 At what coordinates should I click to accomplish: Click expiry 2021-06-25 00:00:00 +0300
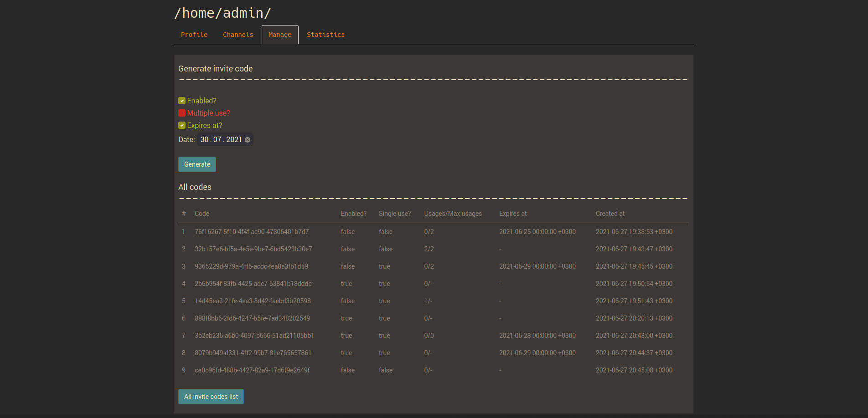coord(537,232)
